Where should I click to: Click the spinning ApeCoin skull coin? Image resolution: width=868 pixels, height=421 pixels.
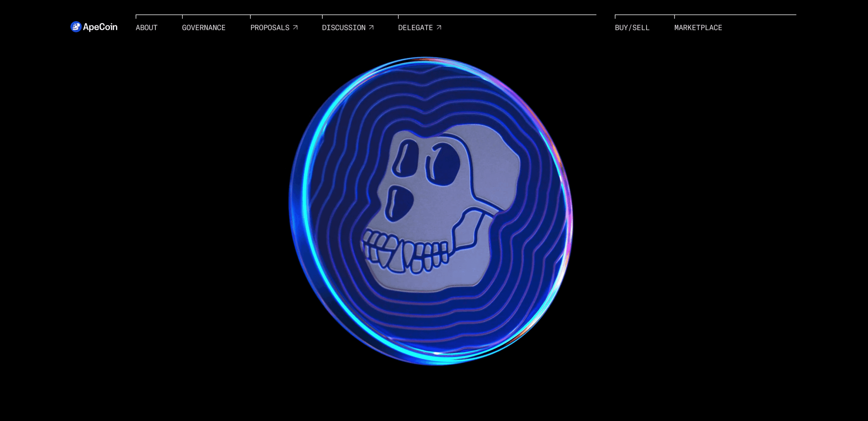431,211
